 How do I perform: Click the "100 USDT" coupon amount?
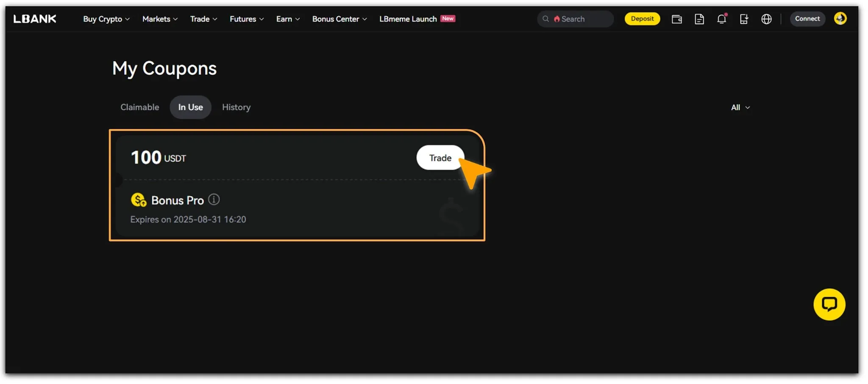[x=159, y=158]
